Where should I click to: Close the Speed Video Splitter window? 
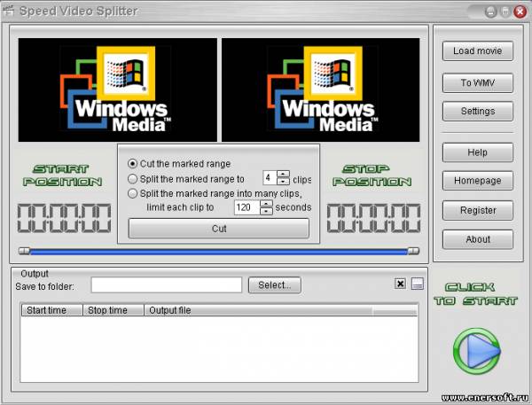tap(520, 12)
